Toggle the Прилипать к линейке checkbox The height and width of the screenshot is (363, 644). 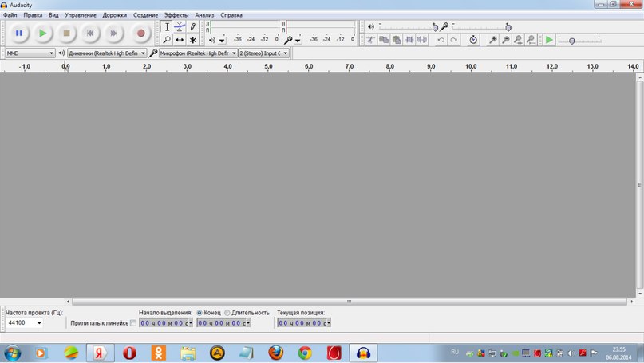click(133, 323)
